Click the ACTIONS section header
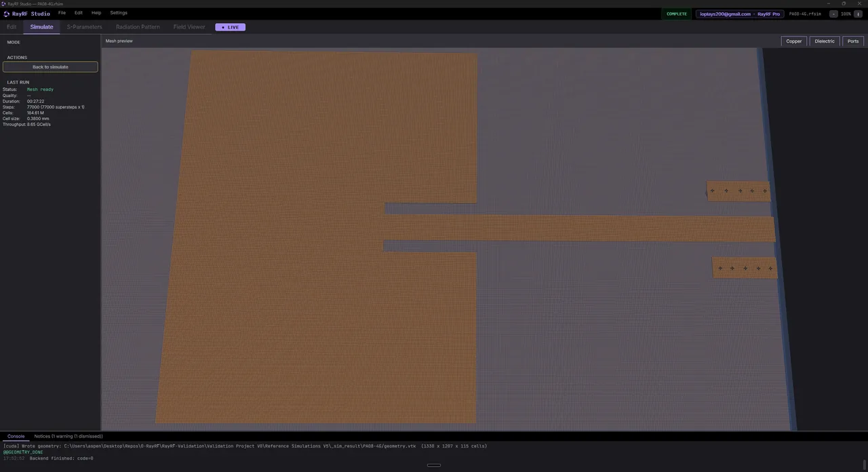Screen dimensions: 868x472 tap(17, 58)
